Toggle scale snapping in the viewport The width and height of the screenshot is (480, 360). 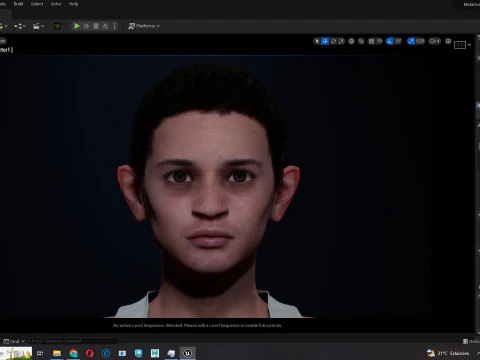[x=411, y=41]
